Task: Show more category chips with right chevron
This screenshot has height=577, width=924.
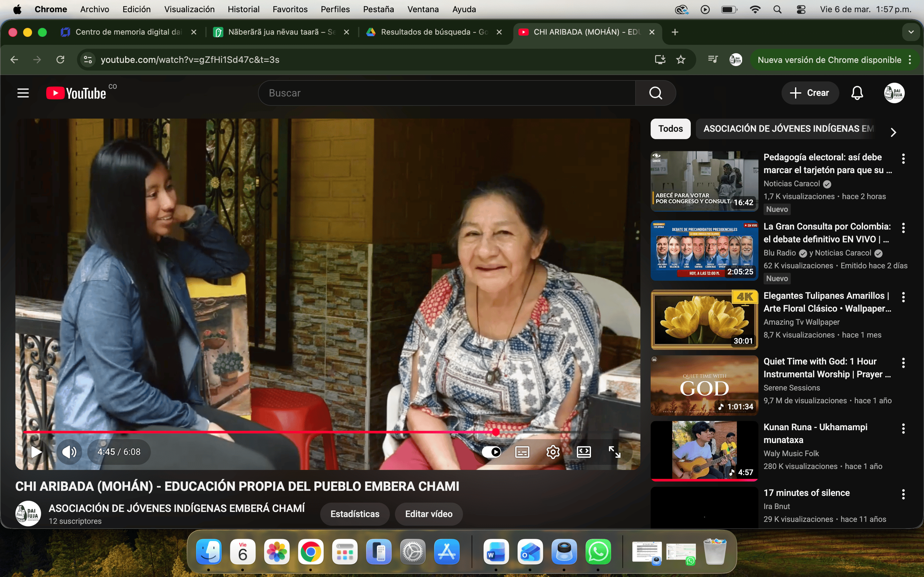Action: [x=893, y=132]
